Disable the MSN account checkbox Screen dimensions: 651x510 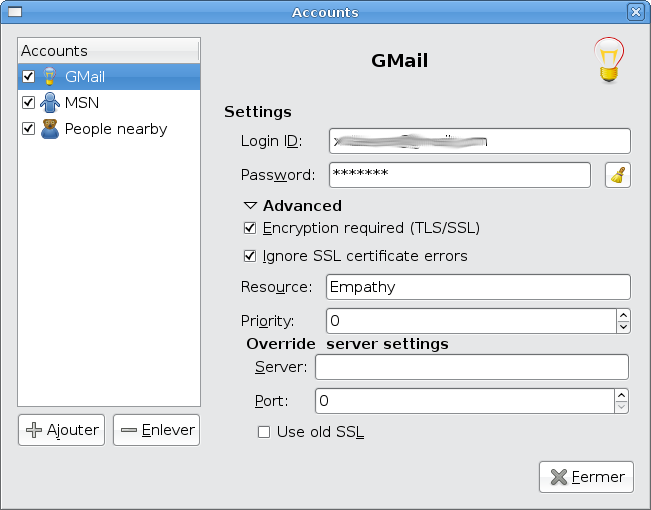pyautogui.click(x=28, y=102)
